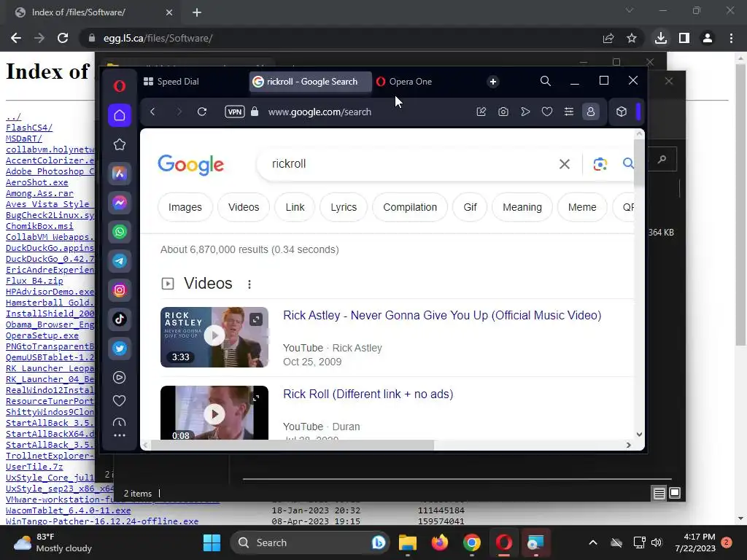Open the ChomikBox.msi link
Screen dimensions: 747x560
[39, 226]
